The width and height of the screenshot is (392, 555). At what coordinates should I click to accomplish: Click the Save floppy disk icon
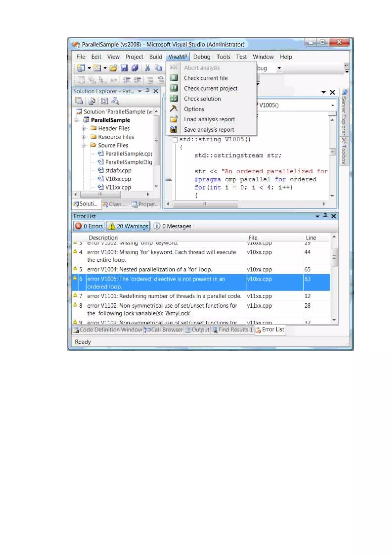(124, 68)
